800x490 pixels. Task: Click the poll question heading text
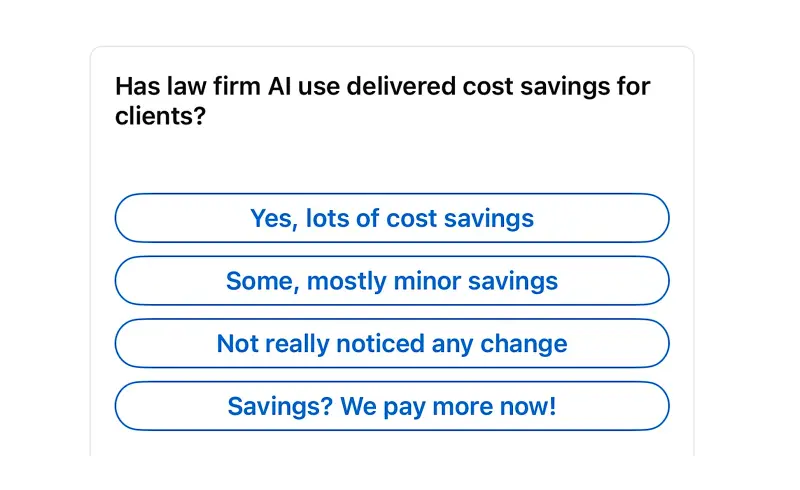click(383, 101)
